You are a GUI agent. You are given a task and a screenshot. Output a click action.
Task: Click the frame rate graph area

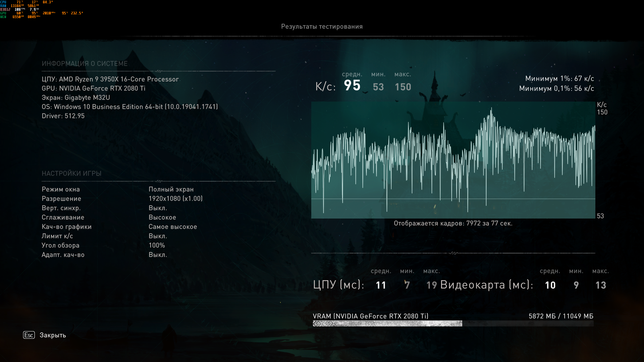tap(453, 160)
